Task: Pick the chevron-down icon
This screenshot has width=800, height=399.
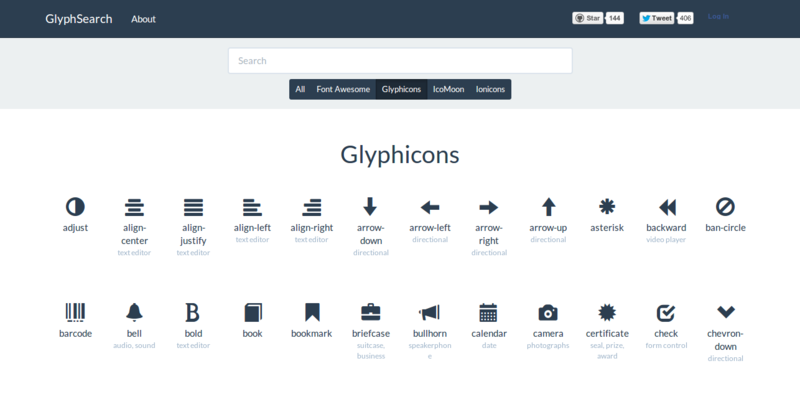Action: tap(726, 311)
